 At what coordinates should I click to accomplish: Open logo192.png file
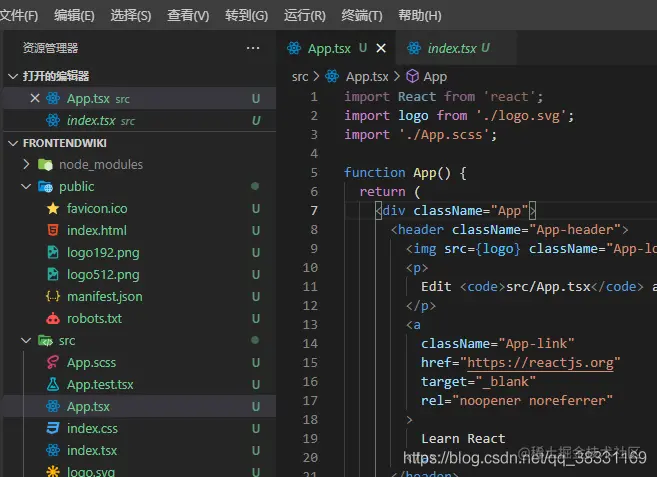pyautogui.click(x=103, y=253)
